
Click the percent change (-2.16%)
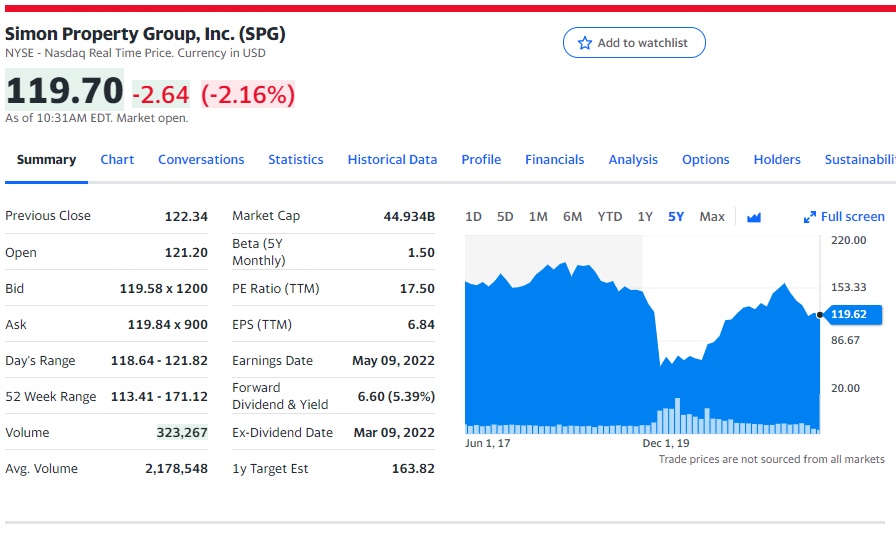coord(248,94)
